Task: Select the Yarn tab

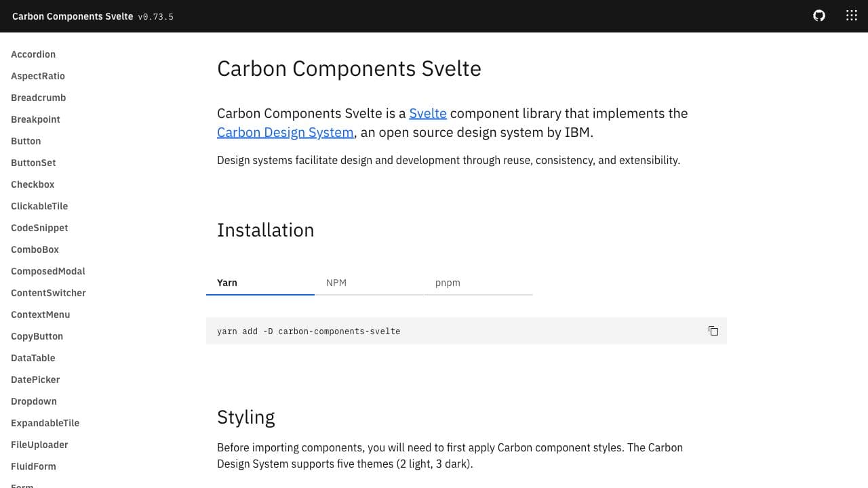Action: (227, 283)
